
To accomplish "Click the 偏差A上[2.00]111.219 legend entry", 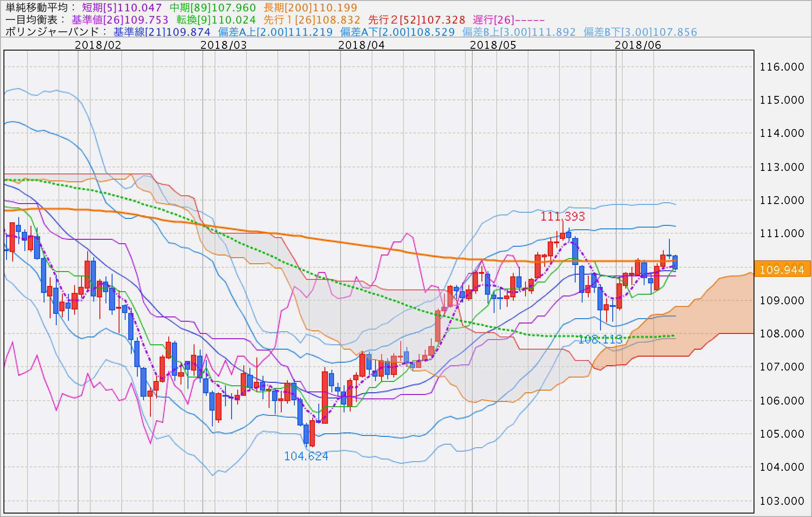I will pos(275,32).
